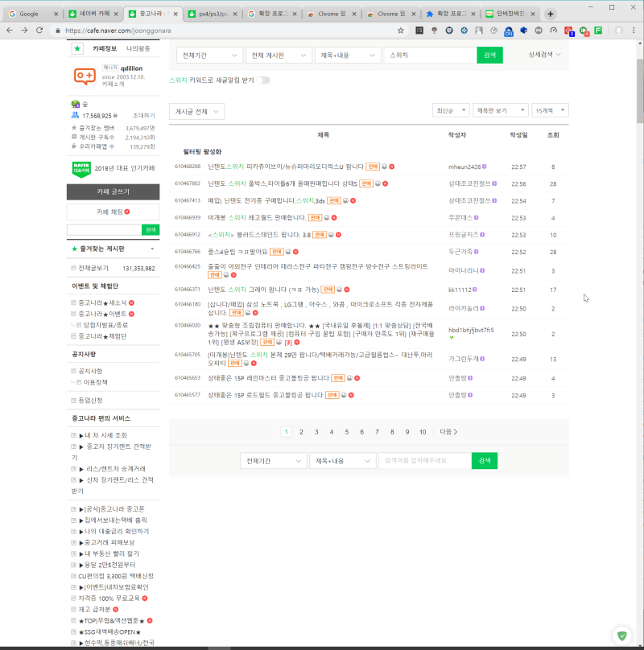Click the NAVER 대표카페 badge
Screen dimensions: 644x650
pos(81,169)
